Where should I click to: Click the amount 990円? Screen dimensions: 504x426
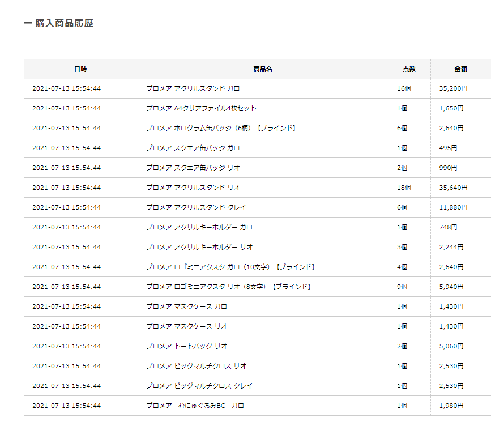[x=448, y=168]
